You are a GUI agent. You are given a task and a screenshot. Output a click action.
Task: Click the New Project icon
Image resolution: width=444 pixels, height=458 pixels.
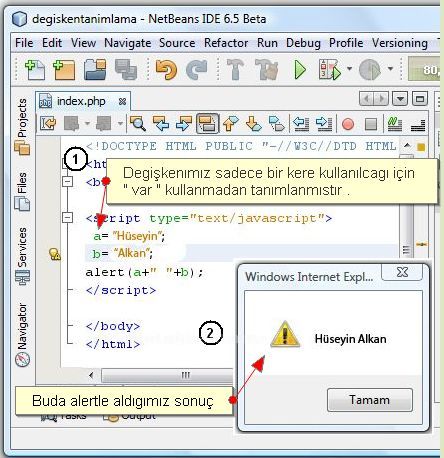tap(64, 70)
